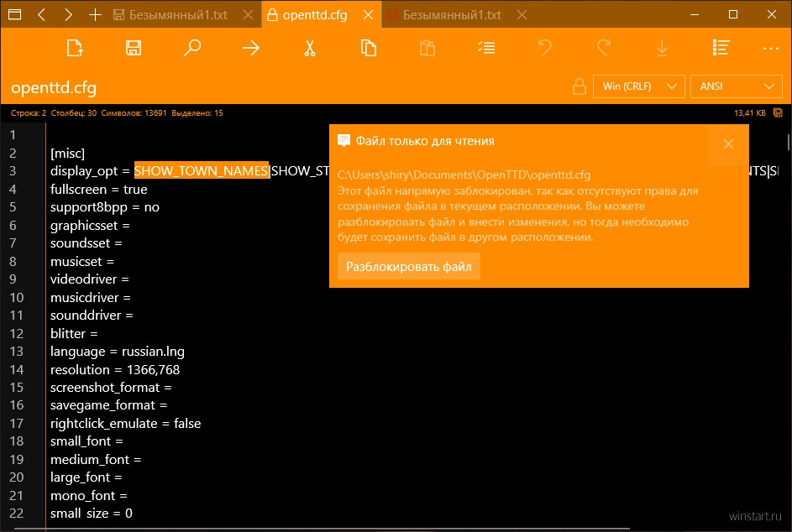Click the highlighted SHOW_TOWN_NAMES text
The width and height of the screenshot is (792, 532).
pyautogui.click(x=201, y=170)
